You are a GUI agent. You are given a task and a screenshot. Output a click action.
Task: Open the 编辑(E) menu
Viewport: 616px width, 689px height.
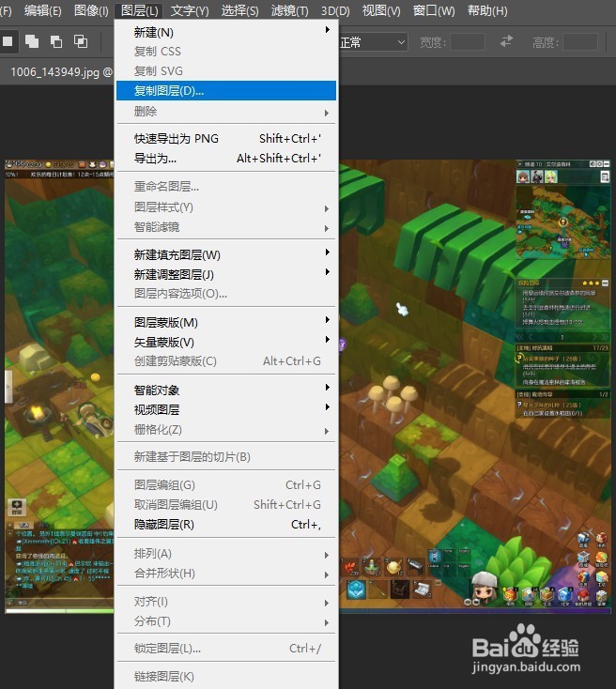[x=42, y=10]
